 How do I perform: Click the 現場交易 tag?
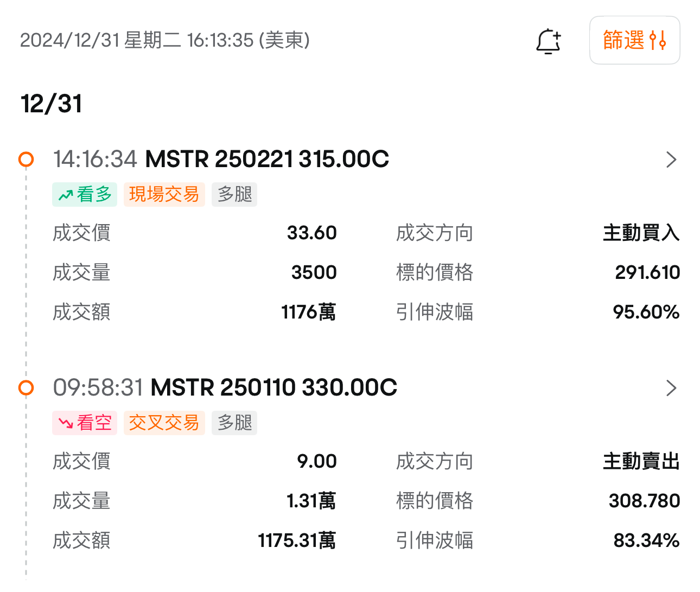164,194
